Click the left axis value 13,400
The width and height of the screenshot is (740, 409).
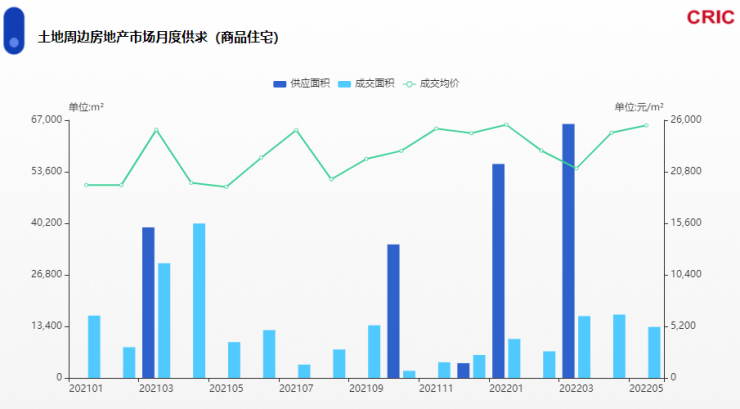pos(47,326)
